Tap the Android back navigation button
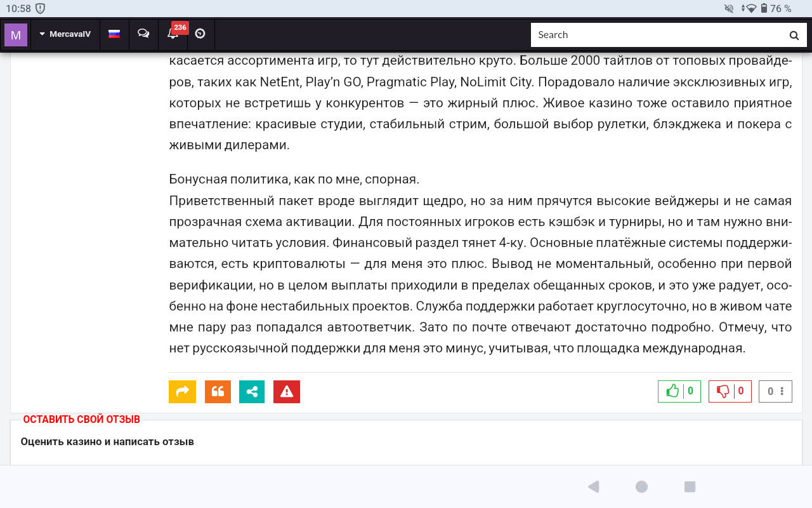The height and width of the screenshot is (508, 812). (x=593, y=487)
